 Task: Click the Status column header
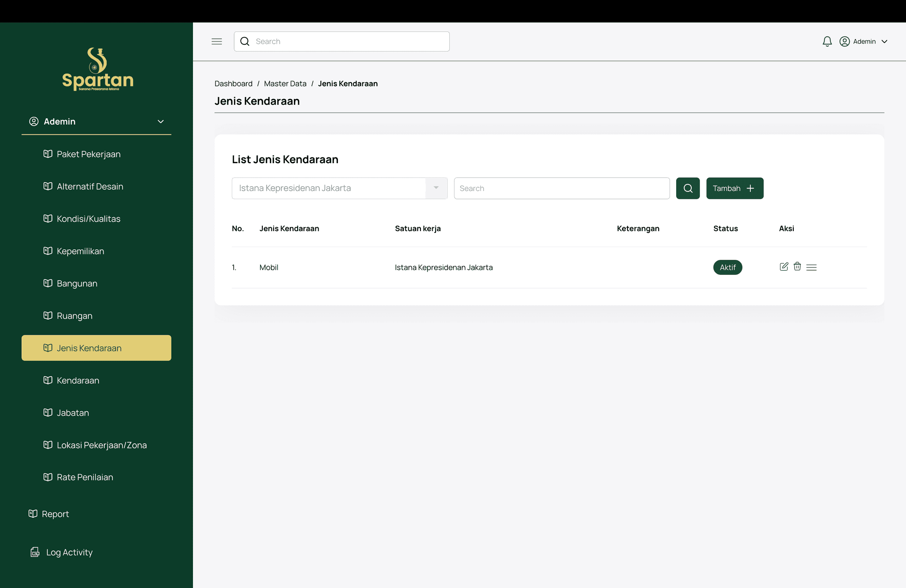(725, 228)
